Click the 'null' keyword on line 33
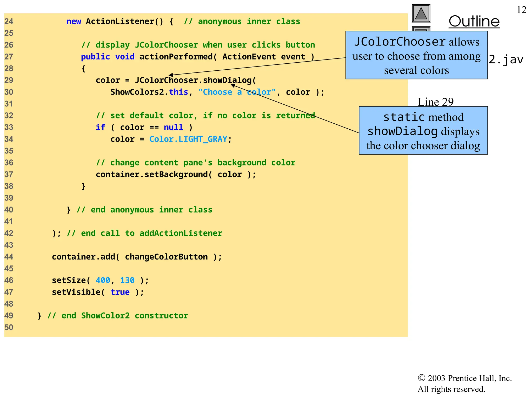This screenshot has width=532, height=399. tap(173, 127)
